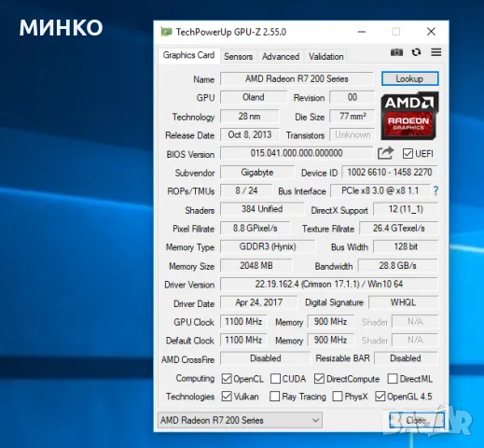Click the Bus Interface question mark
This screenshot has width=484, height=448.
(x=436, y=190)
